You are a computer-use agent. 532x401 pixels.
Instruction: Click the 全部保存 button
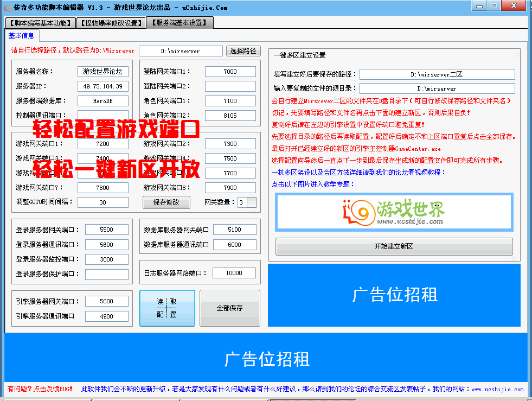point(230,308)
